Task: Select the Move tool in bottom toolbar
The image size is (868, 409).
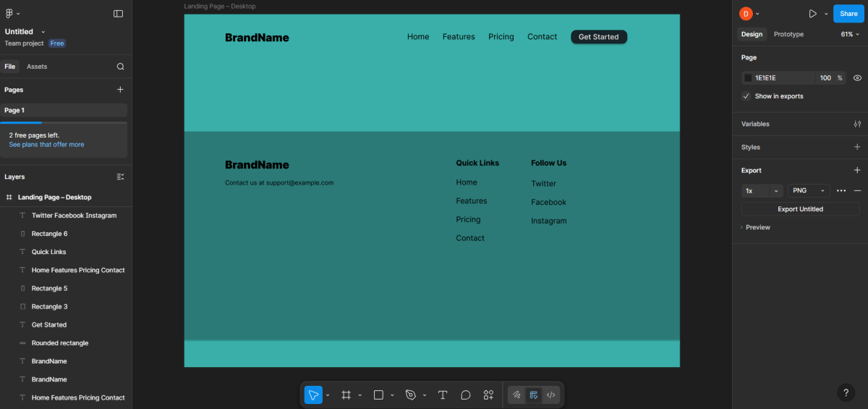Action: click(312, 395)
